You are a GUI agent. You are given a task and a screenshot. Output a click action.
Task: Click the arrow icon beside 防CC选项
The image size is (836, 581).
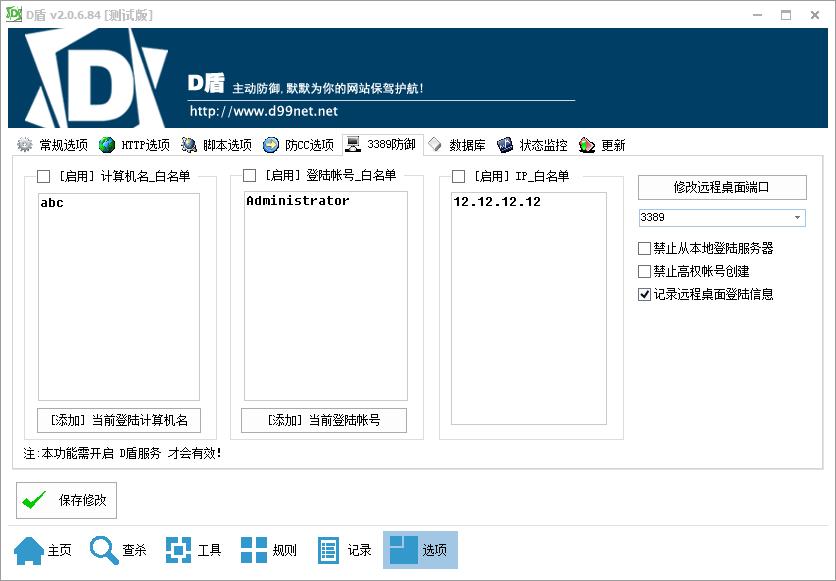pyautogui.click(x=271, y=145)
